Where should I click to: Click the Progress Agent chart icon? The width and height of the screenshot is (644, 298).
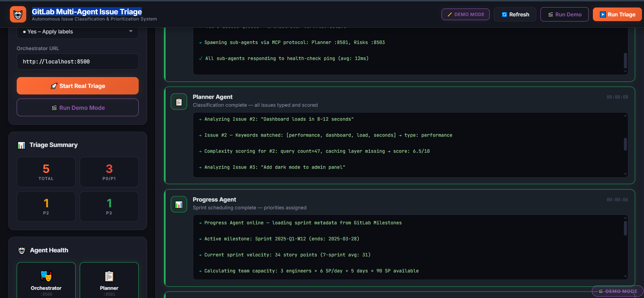179,204
